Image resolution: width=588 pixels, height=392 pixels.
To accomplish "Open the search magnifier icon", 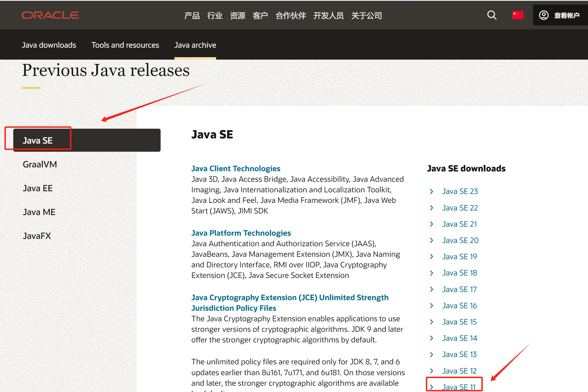I will tap(492, 15).
